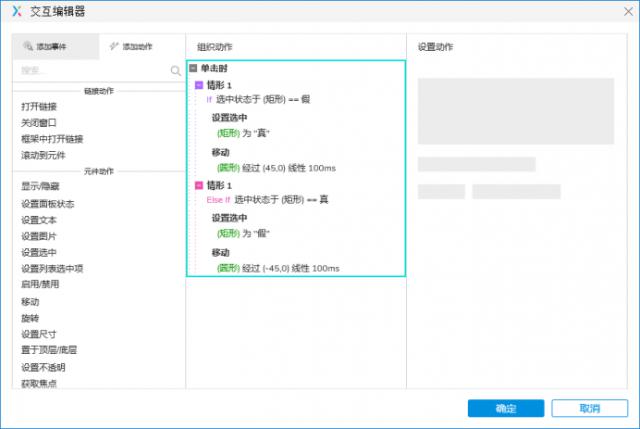The width and height of the screenshot is (640, 429).
Task: Click the 取消 button
Action: tap(589, 408)
